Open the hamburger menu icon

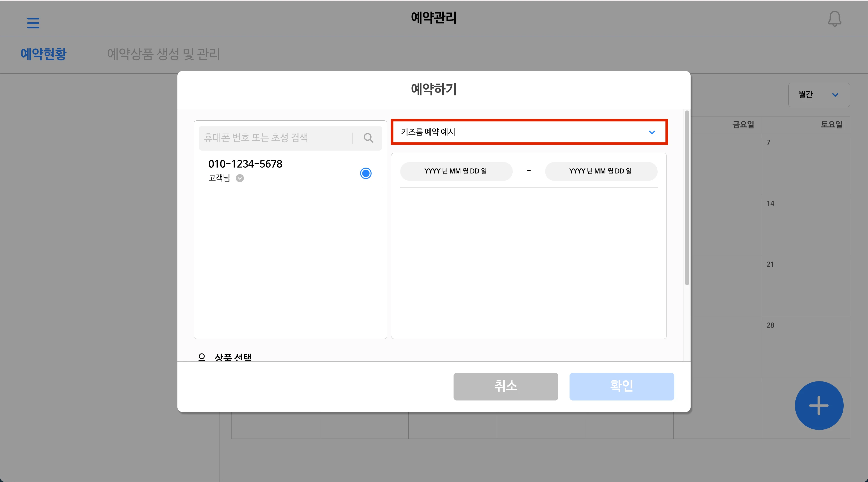(33, 23)
